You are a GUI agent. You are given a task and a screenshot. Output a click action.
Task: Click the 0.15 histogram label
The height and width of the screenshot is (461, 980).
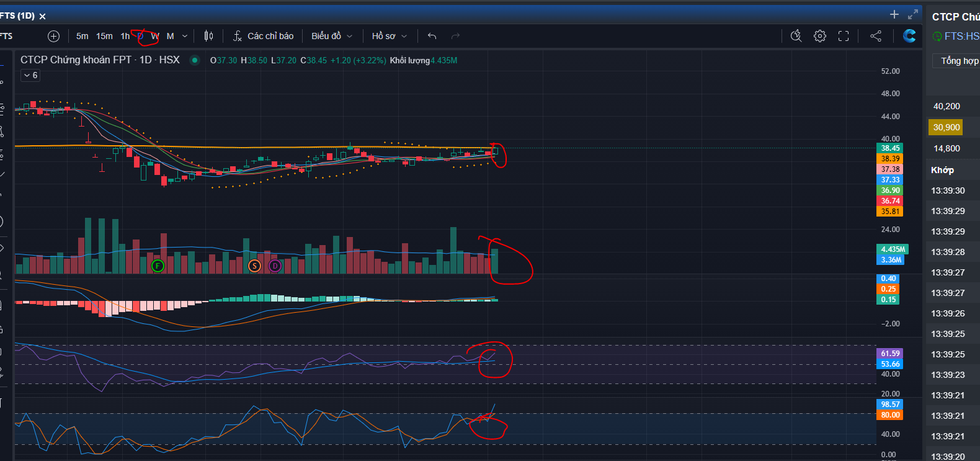[888, 299]
